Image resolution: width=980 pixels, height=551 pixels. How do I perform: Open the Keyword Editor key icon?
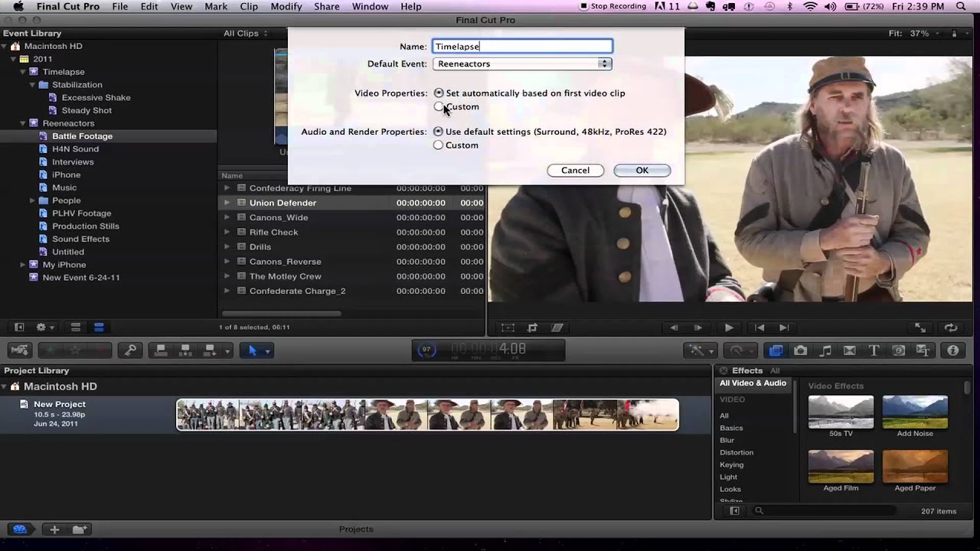(x=131, y=350)
